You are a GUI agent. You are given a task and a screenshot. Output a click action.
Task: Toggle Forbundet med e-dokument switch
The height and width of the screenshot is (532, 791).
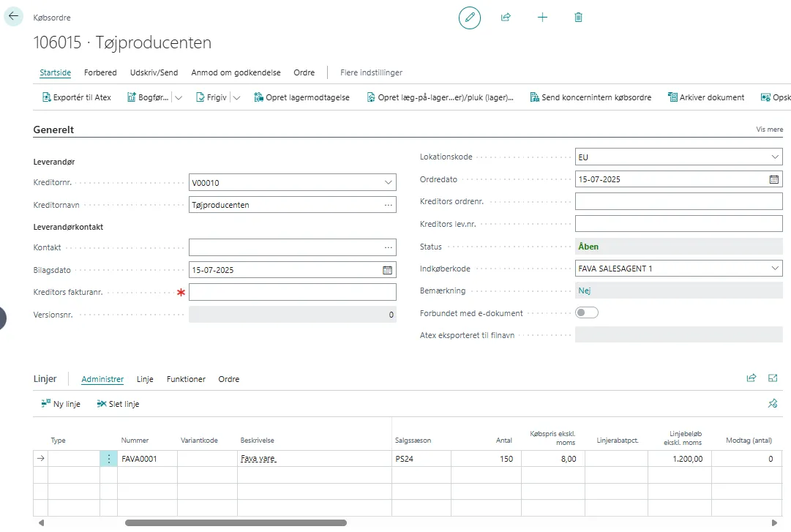[587, 313]
